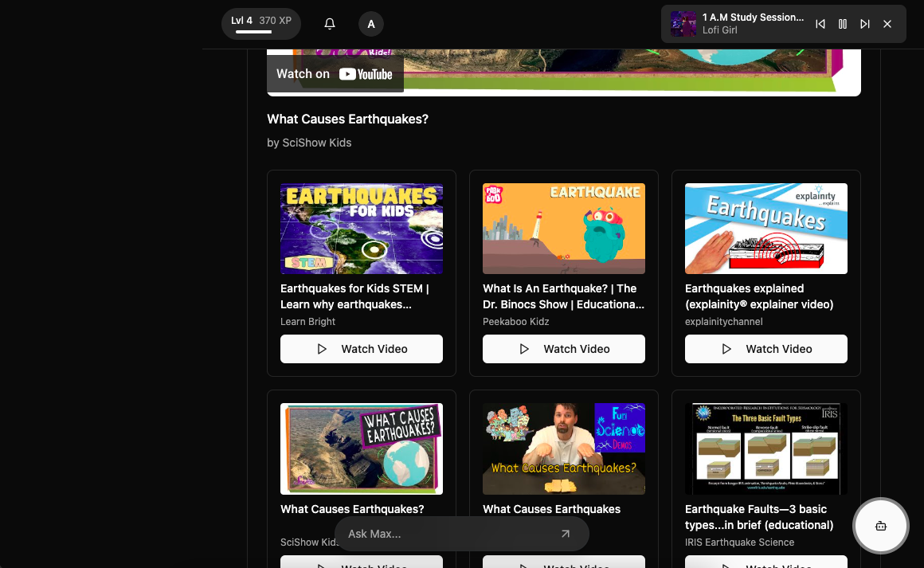Click 'Learn Bright' channel name
This screenshot has height=568, width=924.
(307, 322)
